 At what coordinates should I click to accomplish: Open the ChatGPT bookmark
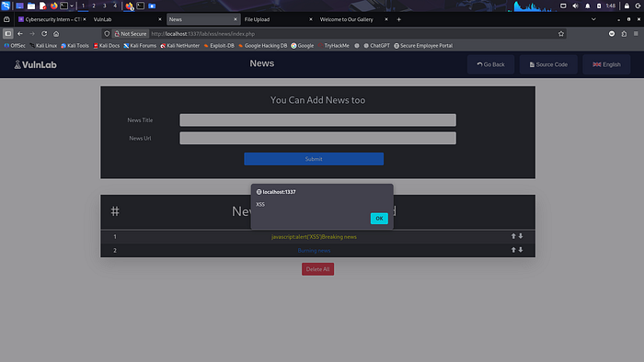tap(376, 46)
